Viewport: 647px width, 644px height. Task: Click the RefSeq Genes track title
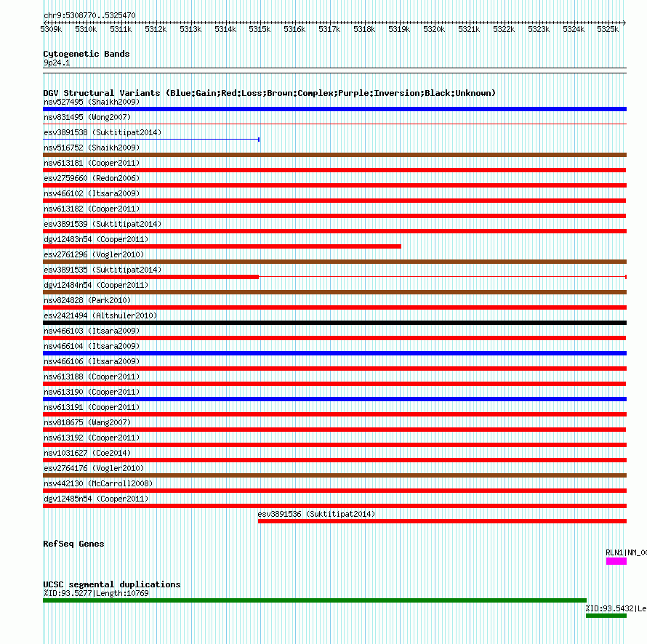[x=73, y=544]
